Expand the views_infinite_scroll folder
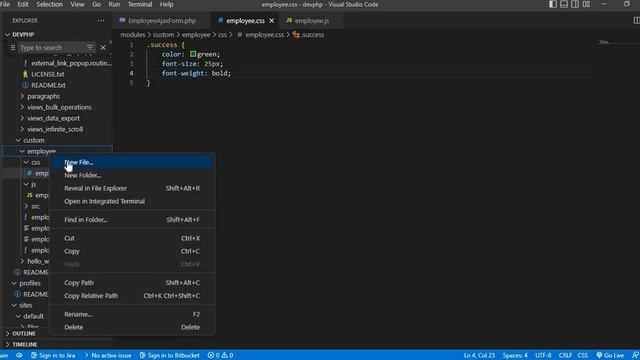The width and height of the screenshot is (640, 360). click(x=55, y=129)
